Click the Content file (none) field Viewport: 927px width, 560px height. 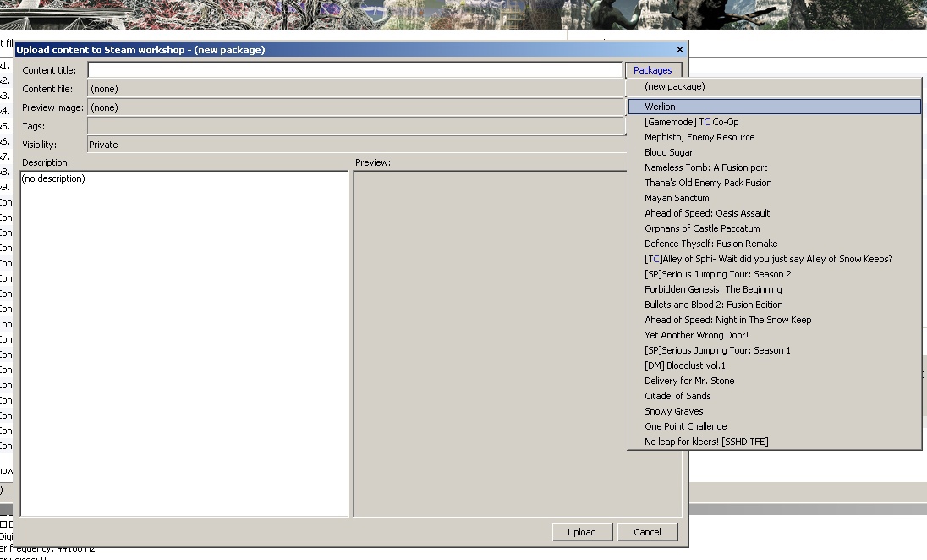[354, 89]
